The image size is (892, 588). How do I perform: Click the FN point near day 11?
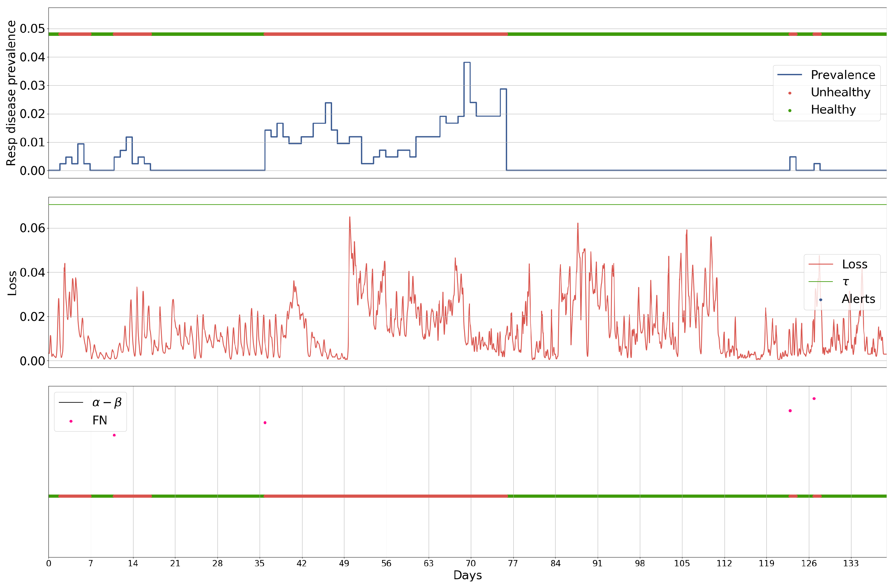[114, 435]
